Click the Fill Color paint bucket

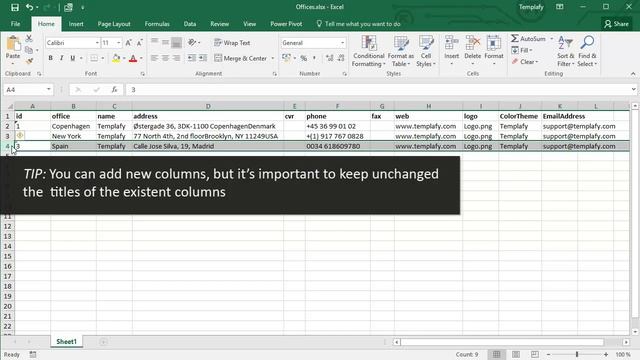click(116, 58)
